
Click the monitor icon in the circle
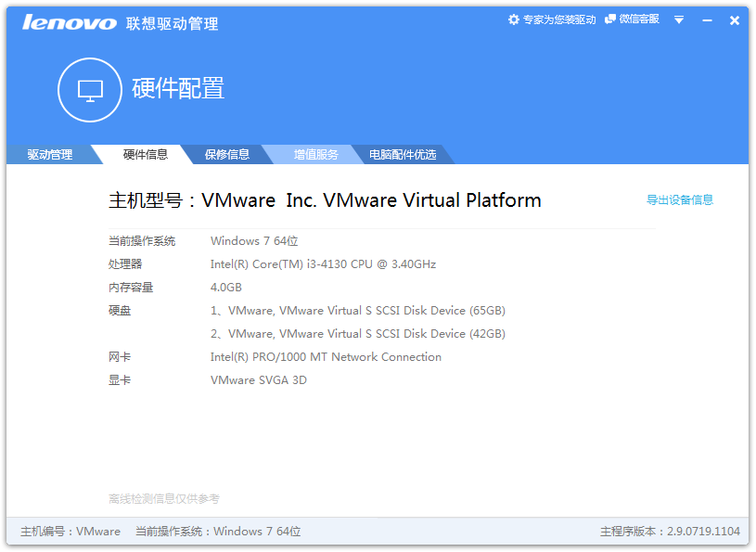pos(90,90)
